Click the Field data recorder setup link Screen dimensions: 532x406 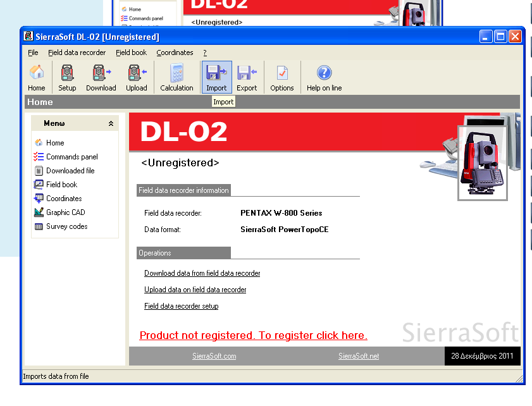click(181, 306)
